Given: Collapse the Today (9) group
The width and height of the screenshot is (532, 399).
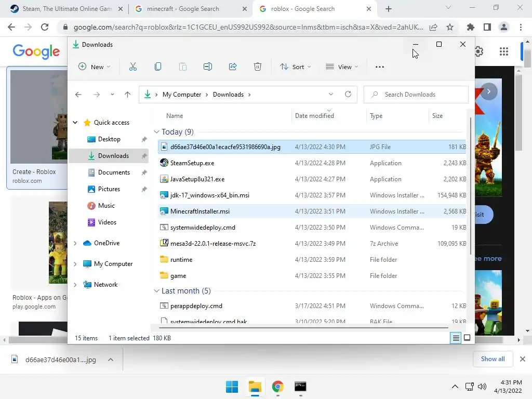Looking at the screenshot, I should [156, 132].
